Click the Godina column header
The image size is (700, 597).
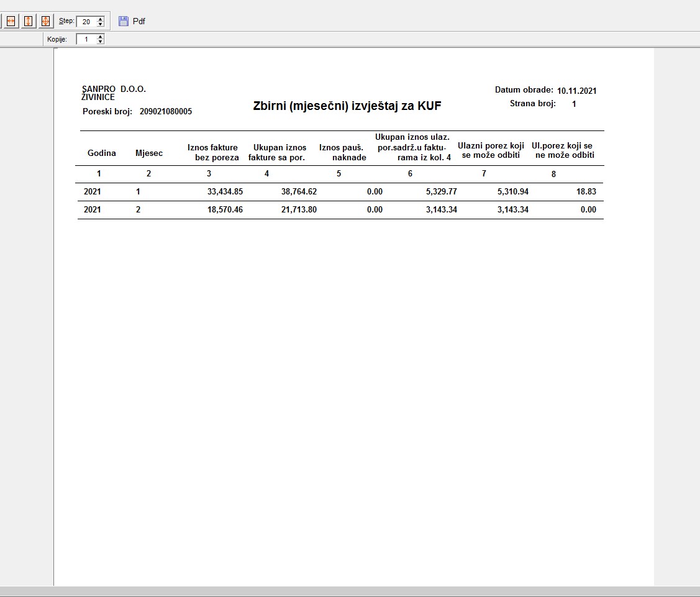point(102,153)
